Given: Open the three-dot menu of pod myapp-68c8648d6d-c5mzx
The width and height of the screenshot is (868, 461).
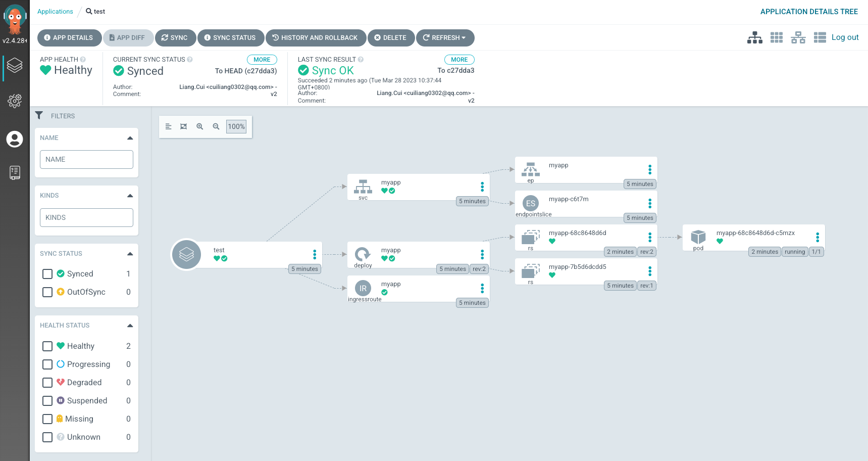Looking at the screenshot, I should click(817, 238).
